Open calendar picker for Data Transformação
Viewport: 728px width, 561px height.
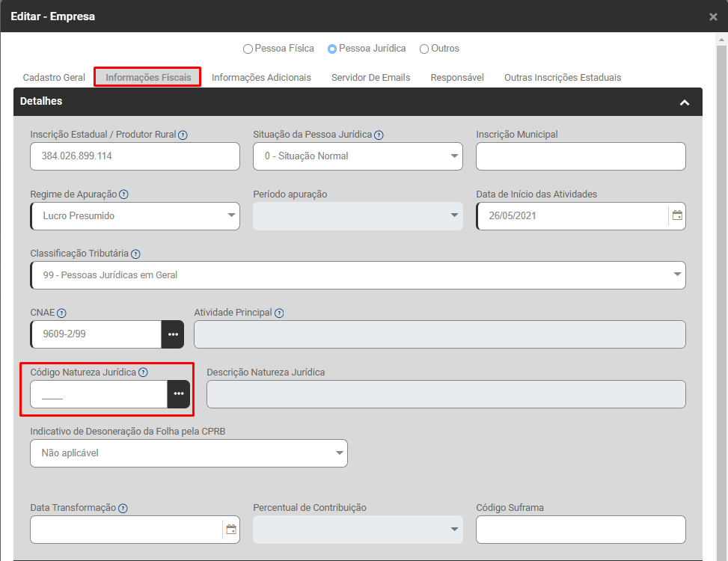[231, 530]
